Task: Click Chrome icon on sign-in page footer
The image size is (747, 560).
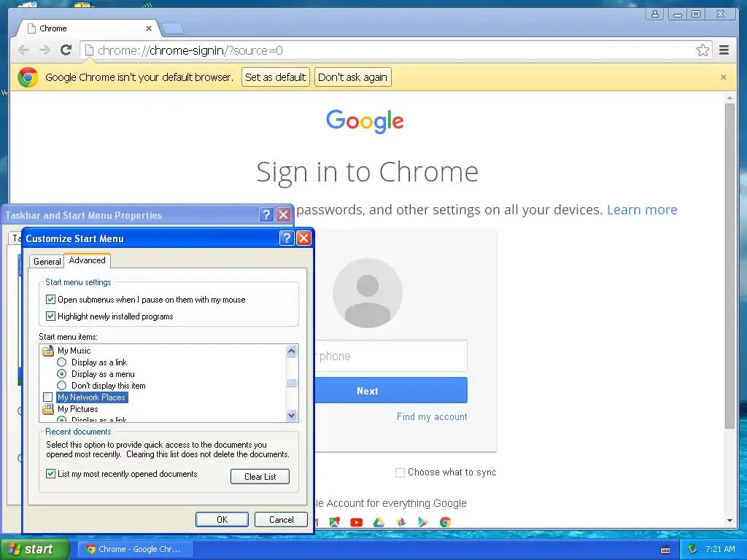Action: pyautogui.click(x=445, y=522)
